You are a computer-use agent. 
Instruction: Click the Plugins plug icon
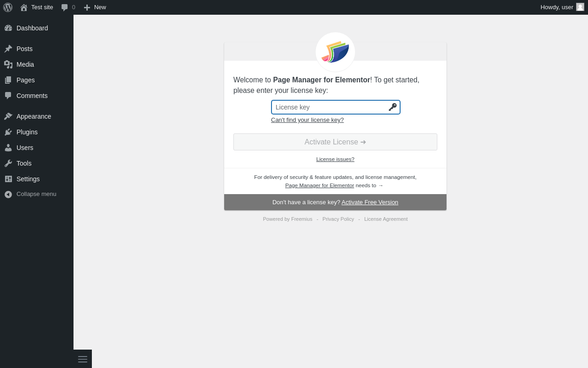pyautogui.click(x=8, y=132)
